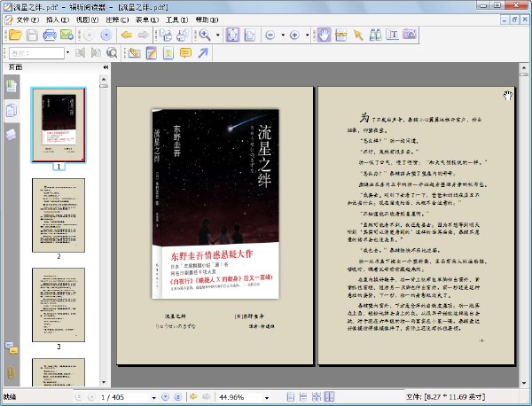This screenshot has height=406, width=532.
Task: Open the Zoom In dropdown arrow
Action: [307, 35]
